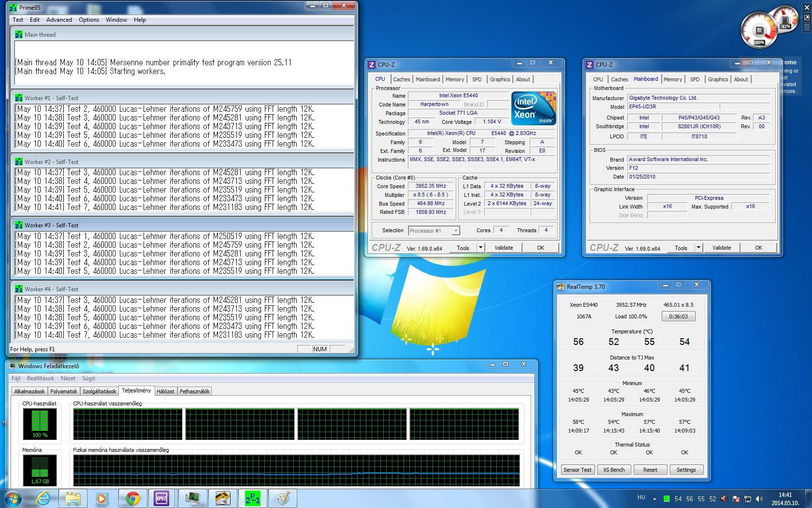Open Tools dropdown arrow in Mainboard CPU-Z window

click(698, 247)
